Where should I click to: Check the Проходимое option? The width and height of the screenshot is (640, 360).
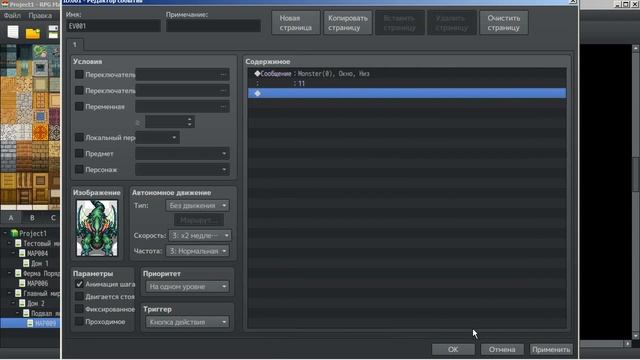coord(79,322)
